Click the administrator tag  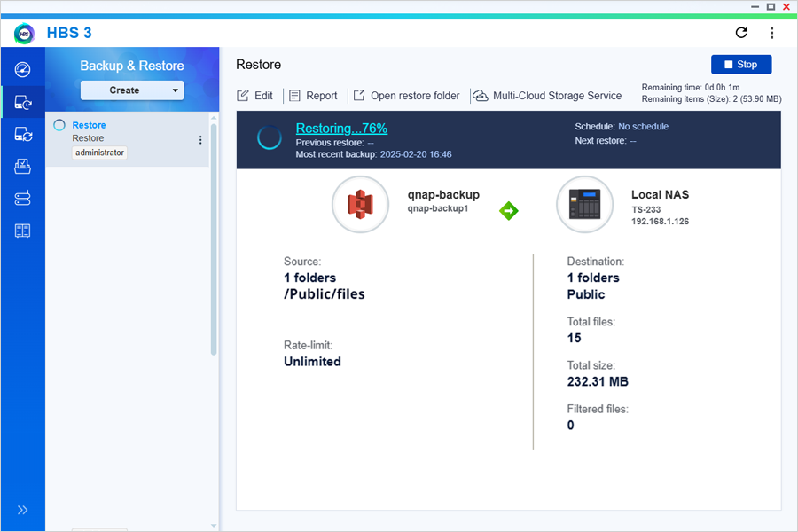pos(99,153)
